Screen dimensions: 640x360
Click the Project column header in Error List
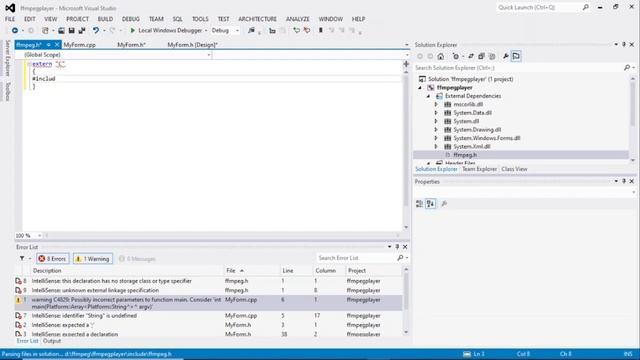click(373, 271)
